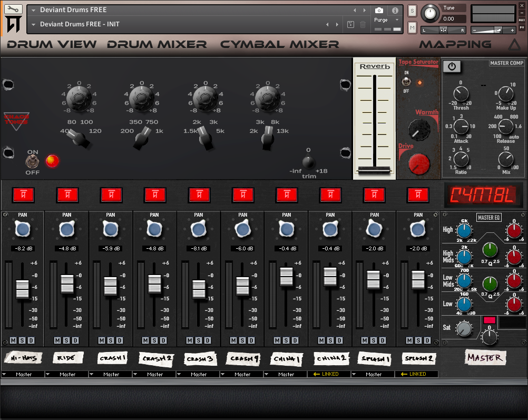Mute the China 1 channel
Viewport: 528px width, 420px height.
tap(277, 340)
